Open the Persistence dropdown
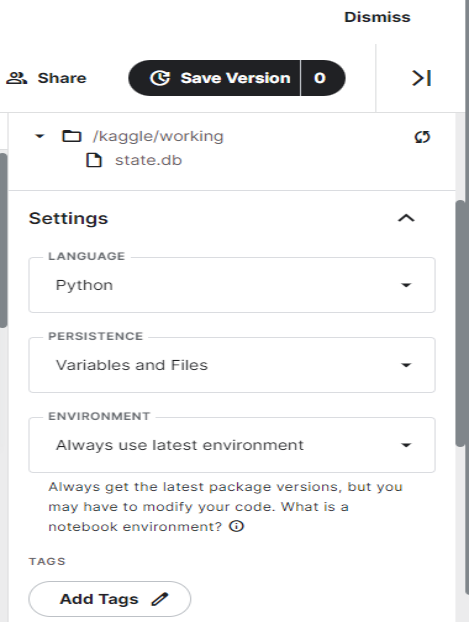 click(x=232, y=365)
